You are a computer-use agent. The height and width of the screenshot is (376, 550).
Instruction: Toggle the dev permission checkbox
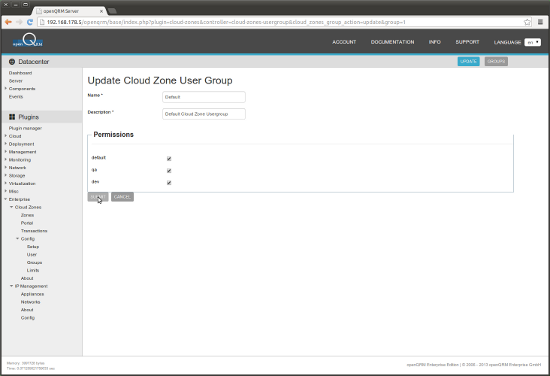(169, 182)
